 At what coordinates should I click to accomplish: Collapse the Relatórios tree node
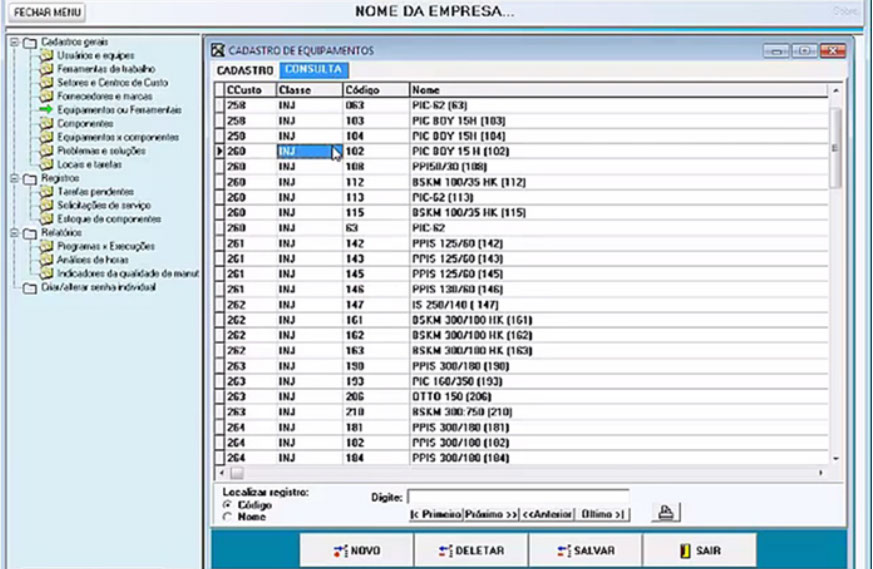13,232
